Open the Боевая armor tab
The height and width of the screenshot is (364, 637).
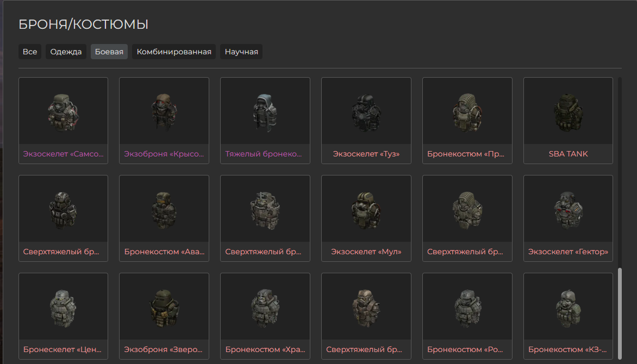click(109, 52)
